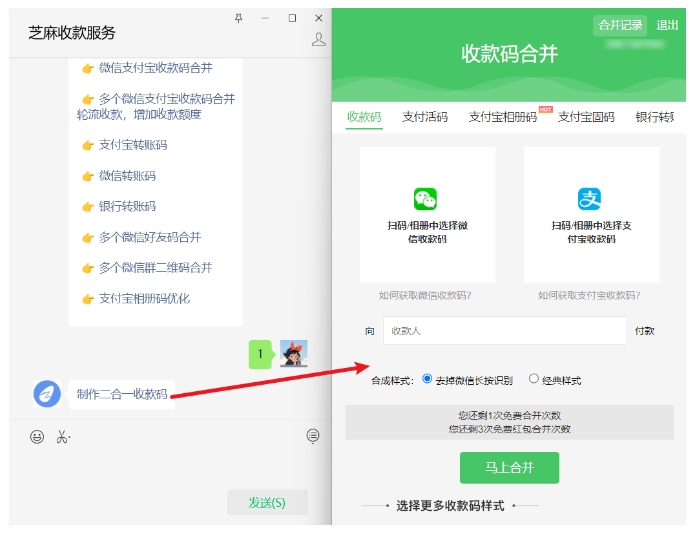Click the 收款人 input field
The image size is (692, 544).
(x=505, y=330)
